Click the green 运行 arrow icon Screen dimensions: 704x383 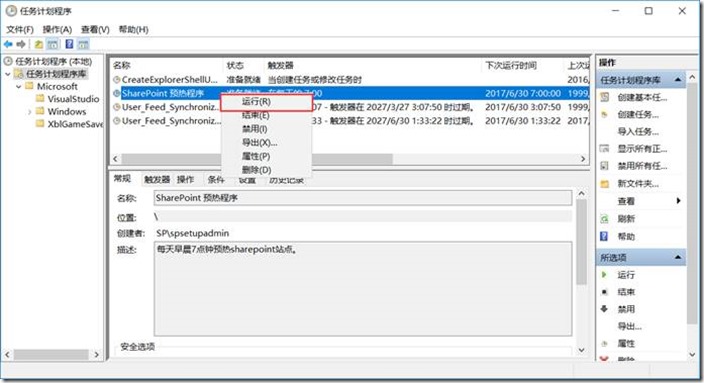(x=604, y=274)
